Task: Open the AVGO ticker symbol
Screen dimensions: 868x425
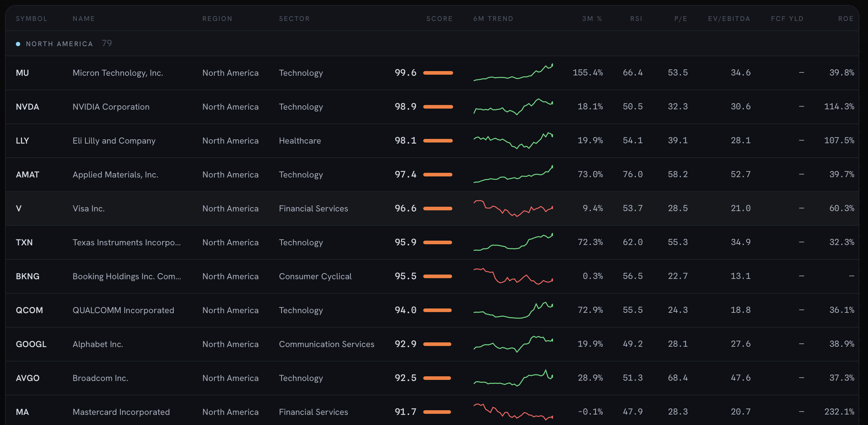Action: coord(28,378)
